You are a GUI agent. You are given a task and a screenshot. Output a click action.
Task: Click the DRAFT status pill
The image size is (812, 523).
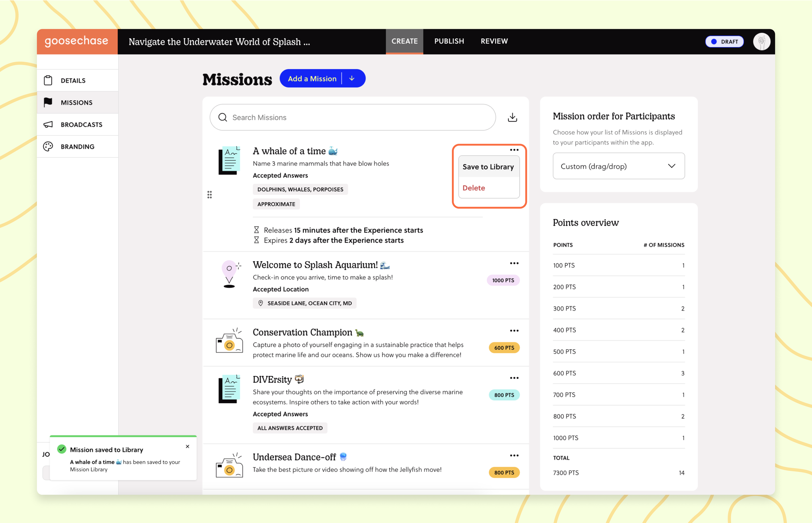click(724, 41)
